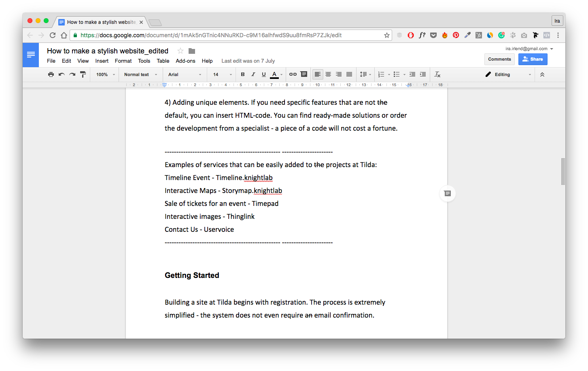Image resolution: width=588 pixels, height=371 pixels.
Task: Click the Chrome address bar URL
Action: click(x=211, y=35)
